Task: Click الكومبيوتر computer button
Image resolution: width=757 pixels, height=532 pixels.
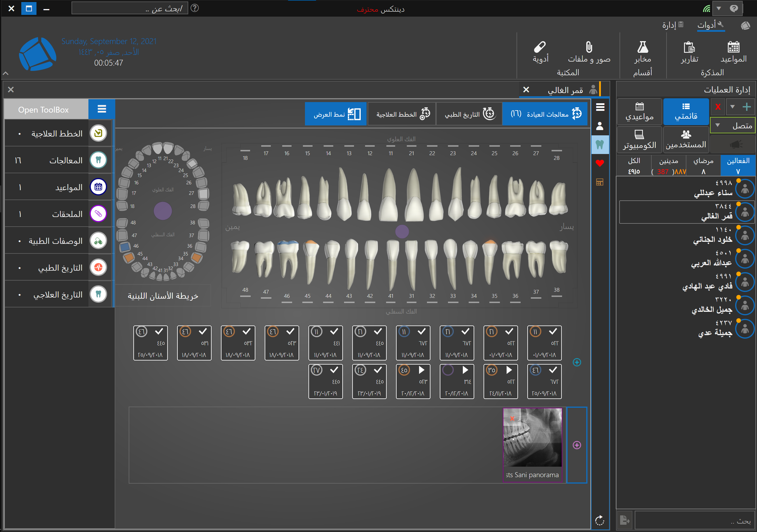Action: pyautogui.click(x=639, y=140)
